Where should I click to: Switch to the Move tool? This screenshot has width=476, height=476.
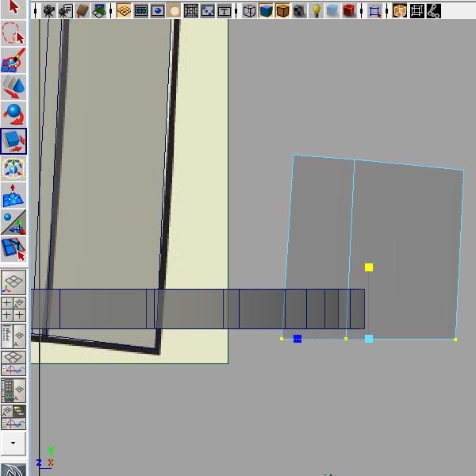(13, 87)
